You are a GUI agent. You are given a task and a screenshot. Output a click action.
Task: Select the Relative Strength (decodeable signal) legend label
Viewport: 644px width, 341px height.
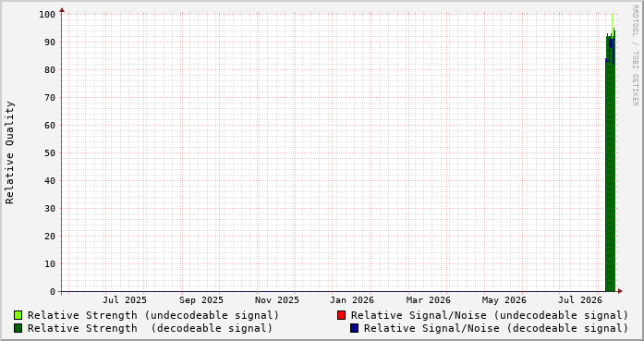click(150, 328)
